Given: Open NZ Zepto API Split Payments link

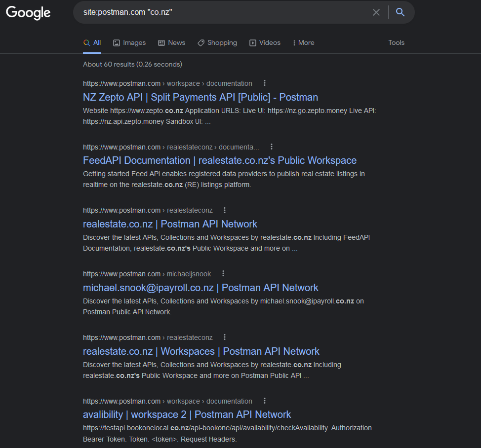Looking at the screenshot, I should [x=200, y=97].
